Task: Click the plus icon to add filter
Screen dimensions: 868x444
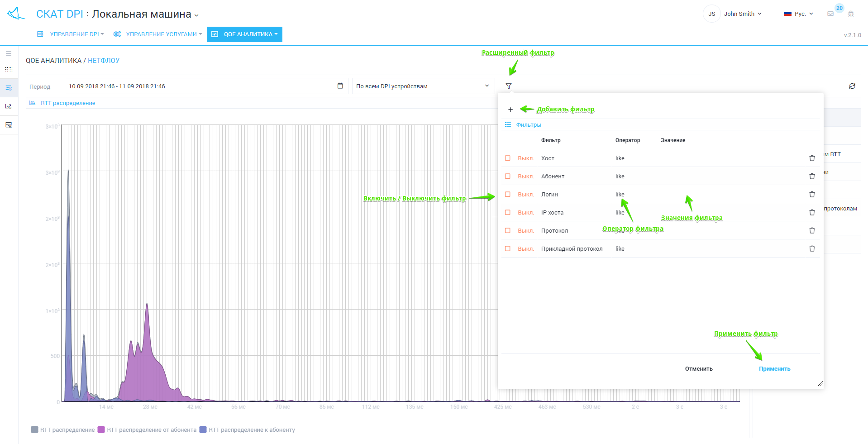Action: pos(510,110)
